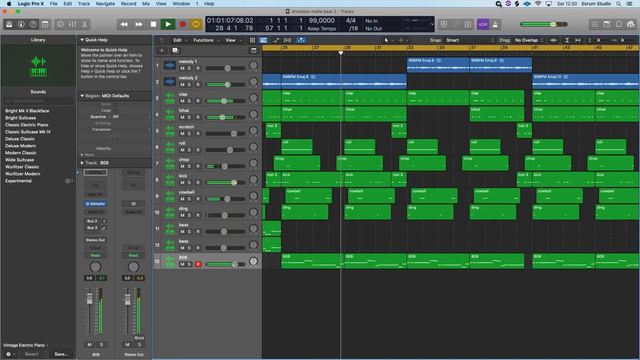This screenshot has width=640, height=360.
Task: Toggle the Metronome click button
Action: [495, 24]
